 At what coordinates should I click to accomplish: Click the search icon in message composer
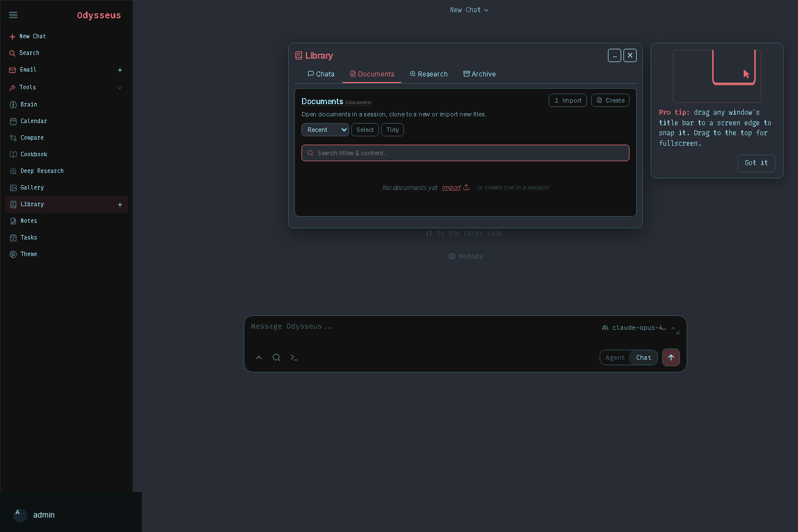point(277,357)
